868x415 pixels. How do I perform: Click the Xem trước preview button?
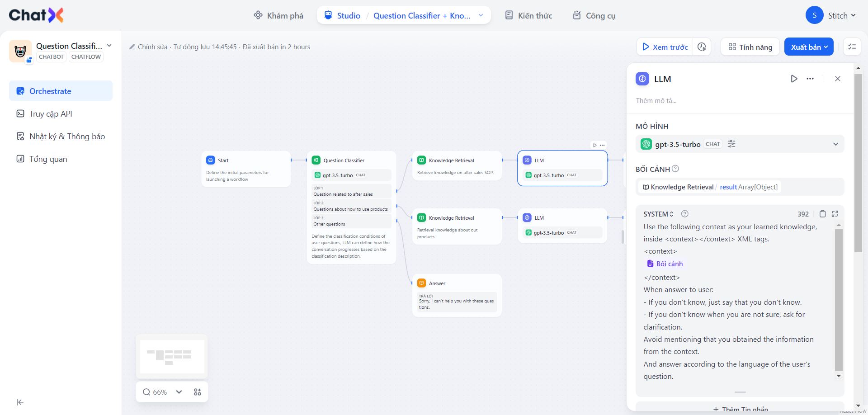coord(665,47)
